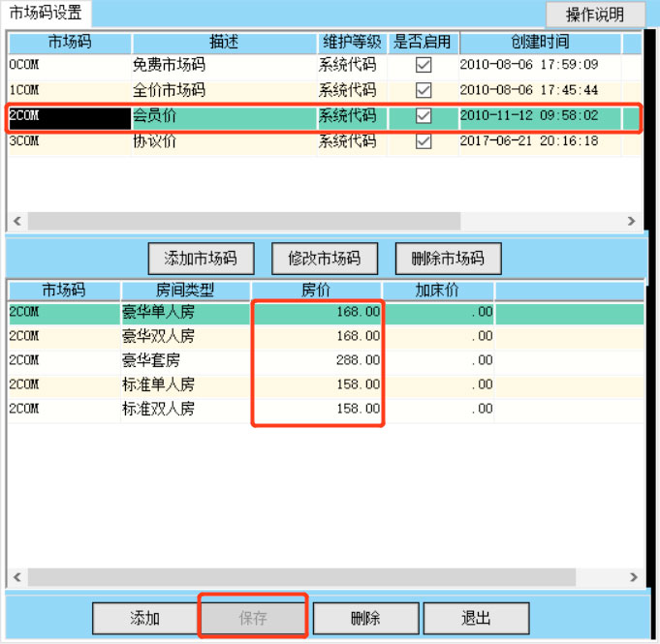Click the 添加 button at bottom
Image resolution: width=660 pixels, height=644 pixels.
145,618
